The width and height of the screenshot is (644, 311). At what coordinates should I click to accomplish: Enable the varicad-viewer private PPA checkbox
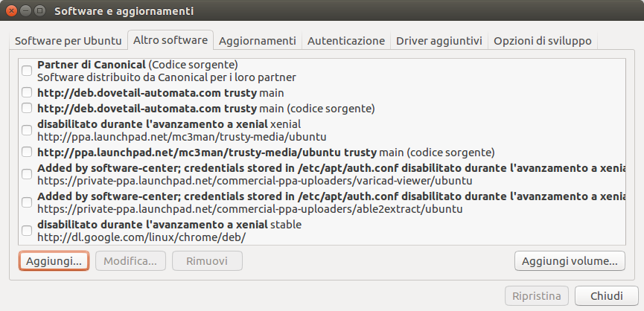coord(27,174)
